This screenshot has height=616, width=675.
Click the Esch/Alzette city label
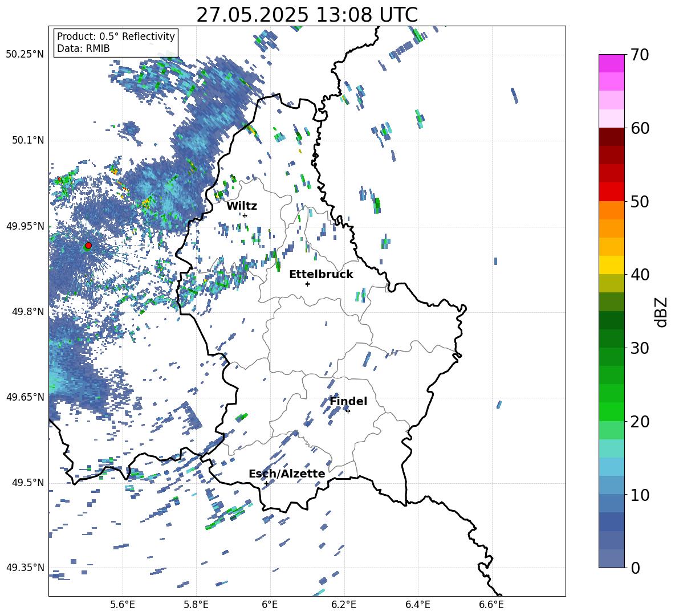click(x=287, y=474)
